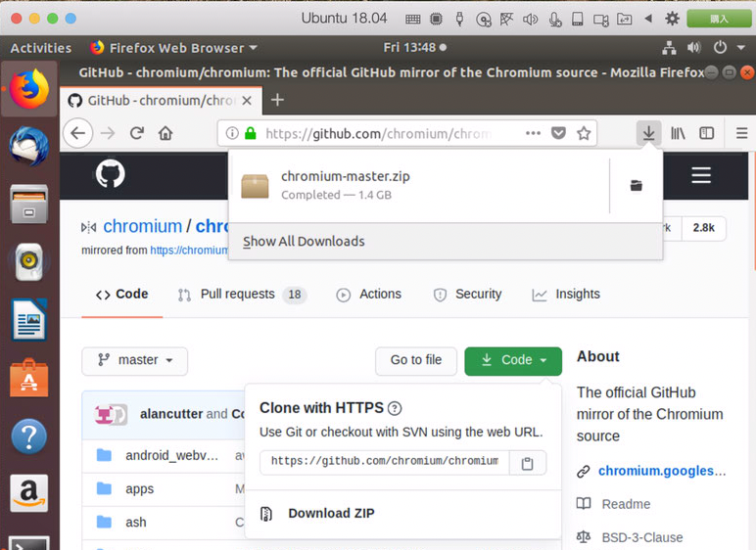
Task: Go to the Firefox home page icon
Action: point(165,133)
